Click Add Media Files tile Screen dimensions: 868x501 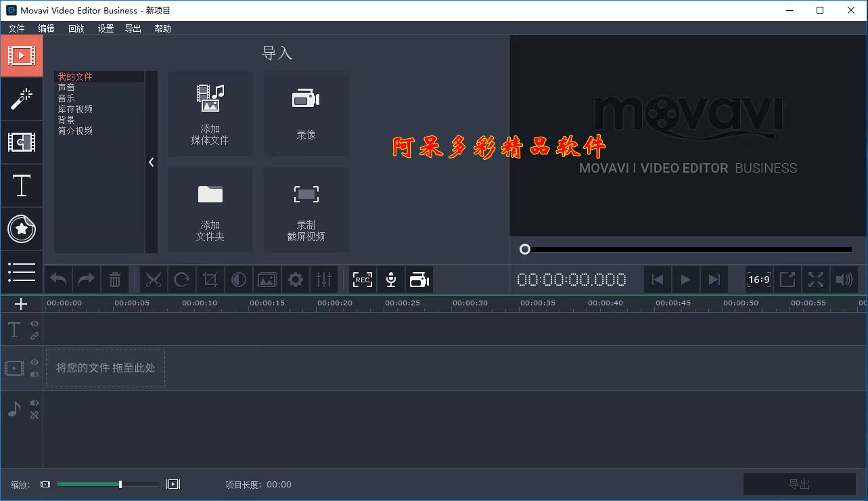pyautogui.click(x=210, y=114)
